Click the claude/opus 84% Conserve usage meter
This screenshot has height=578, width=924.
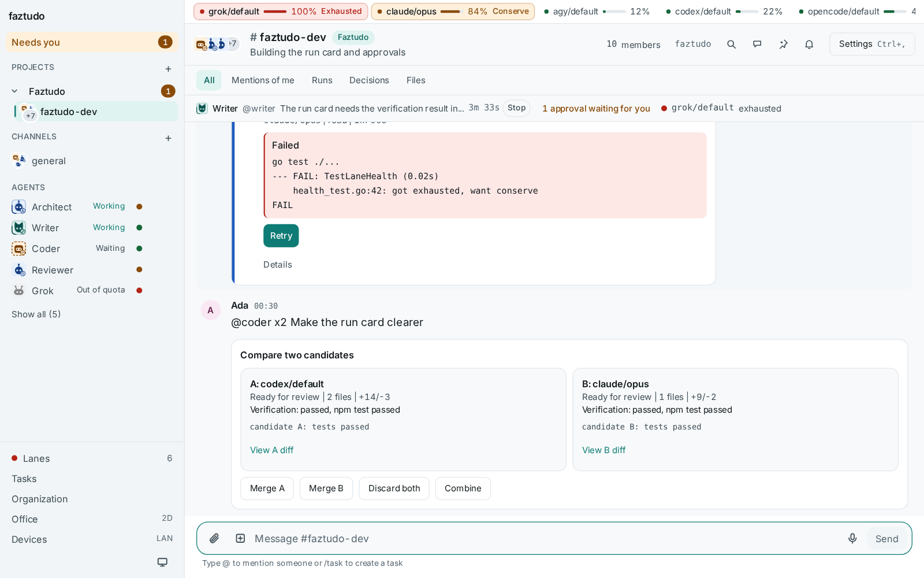click(x=453, y=12)
